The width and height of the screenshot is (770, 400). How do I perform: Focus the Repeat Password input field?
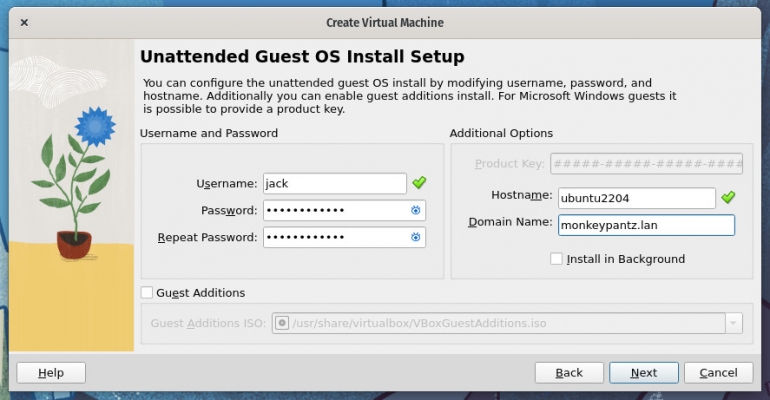pos(344,238)
